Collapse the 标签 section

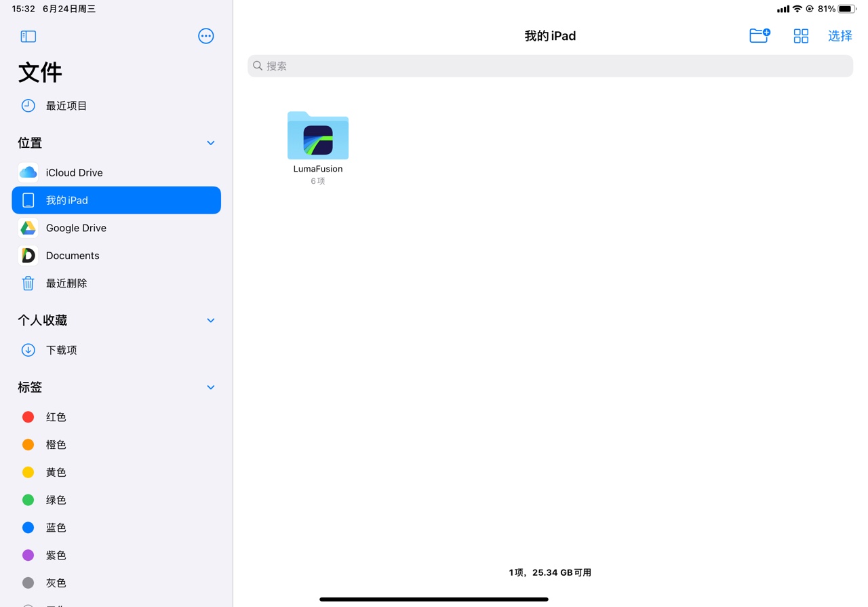[x=210, y=387]
